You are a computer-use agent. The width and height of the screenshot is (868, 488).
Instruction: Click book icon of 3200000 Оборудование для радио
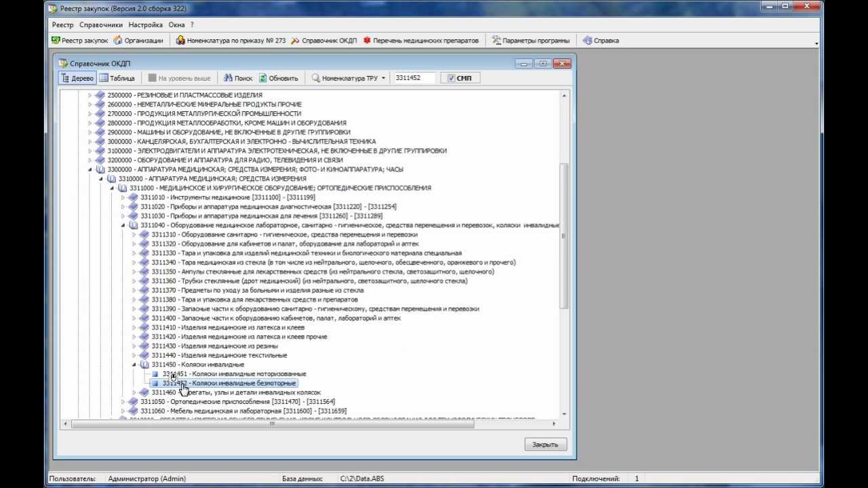[100, 160]
